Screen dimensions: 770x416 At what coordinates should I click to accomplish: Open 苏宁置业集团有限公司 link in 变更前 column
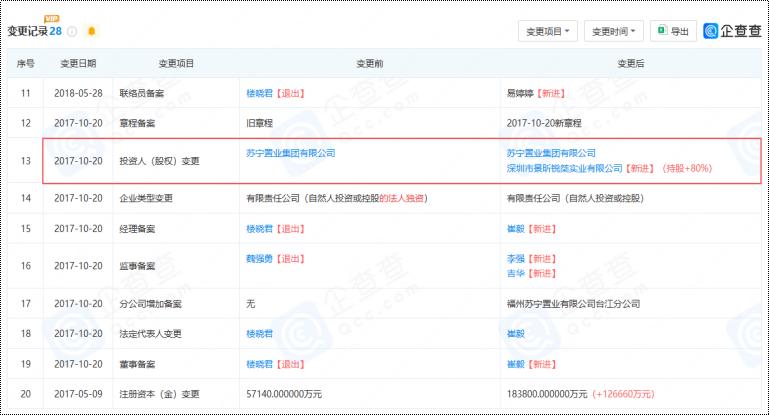point(291,153)
